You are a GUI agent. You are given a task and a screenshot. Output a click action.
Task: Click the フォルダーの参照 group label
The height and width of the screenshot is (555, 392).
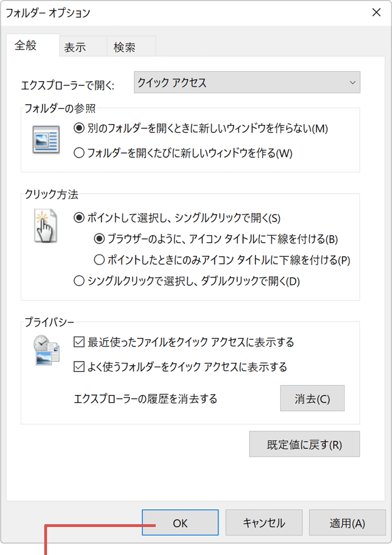60,108
